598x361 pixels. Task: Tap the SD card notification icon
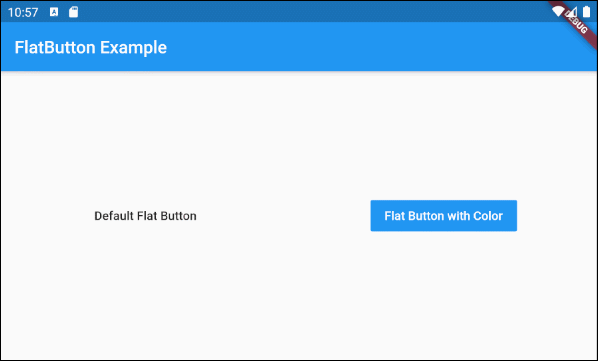pos(73,12)
